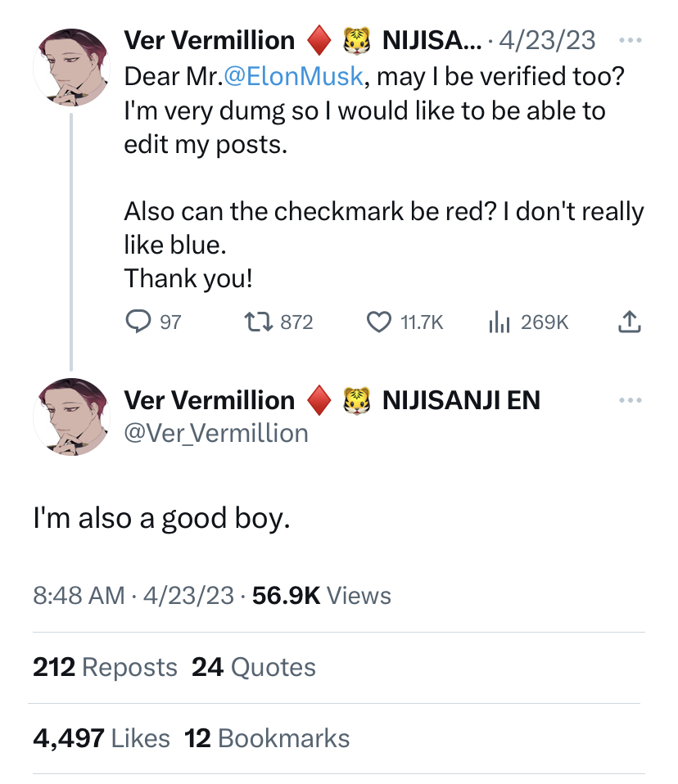Image resolution: width=678 pixels, height=784 pixels.
Task: Open view analytics icon showing 269K
Action: tap(499, 322)
